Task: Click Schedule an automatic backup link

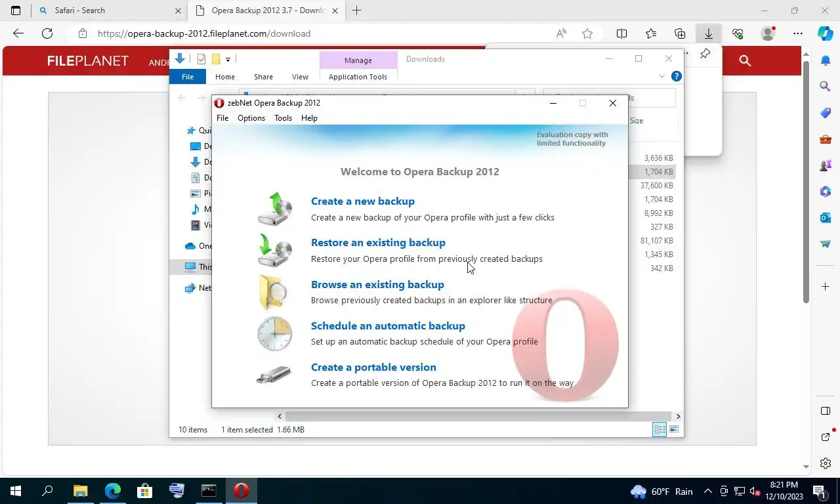Action: click(x=388, y=326)
